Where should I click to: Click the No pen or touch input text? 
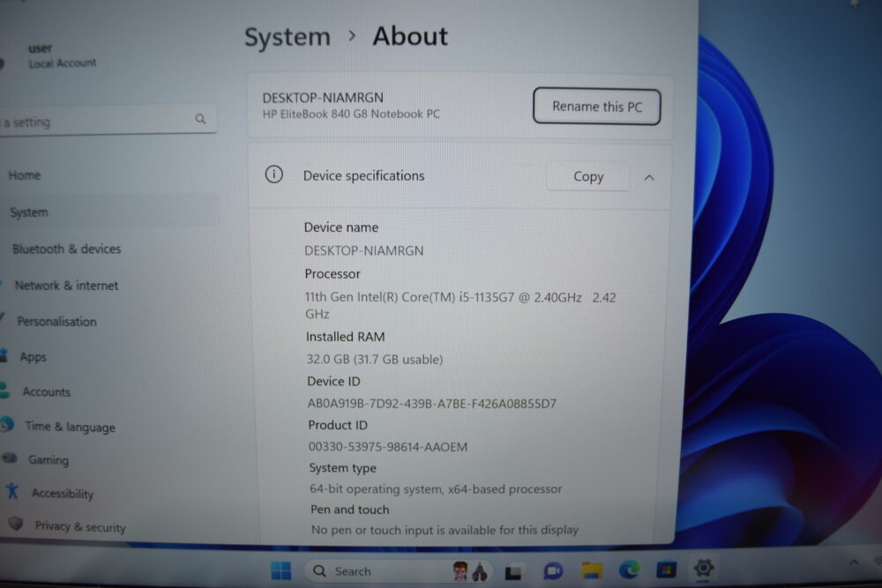pos(445,530)
